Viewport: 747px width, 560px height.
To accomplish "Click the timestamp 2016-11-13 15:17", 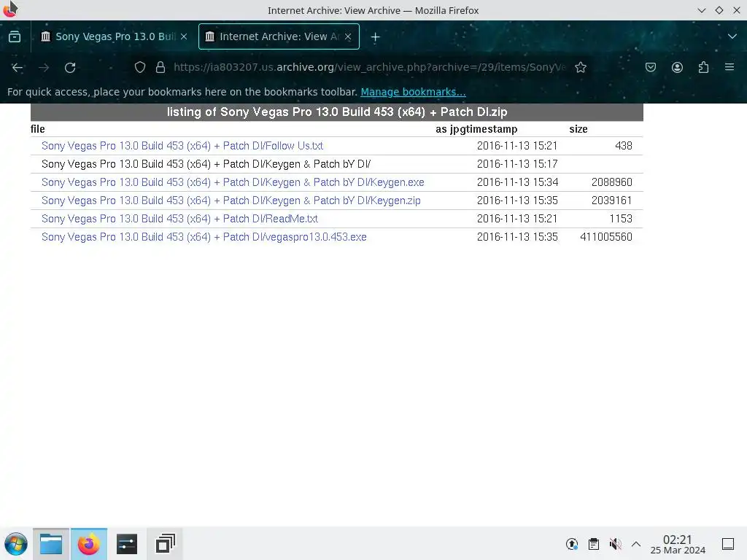I will (517, 164).
